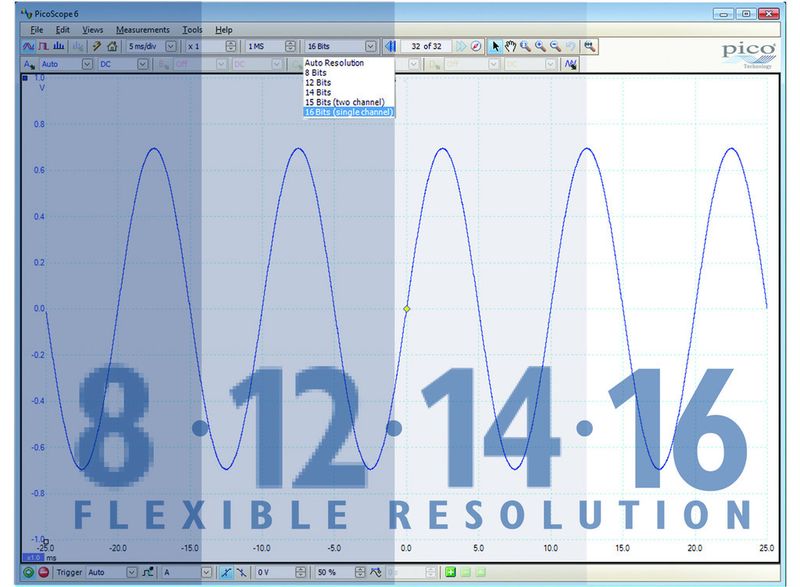Click the 32 of 32 buffer field
Screen dimensions: 800x587
[x=426, y=46]
